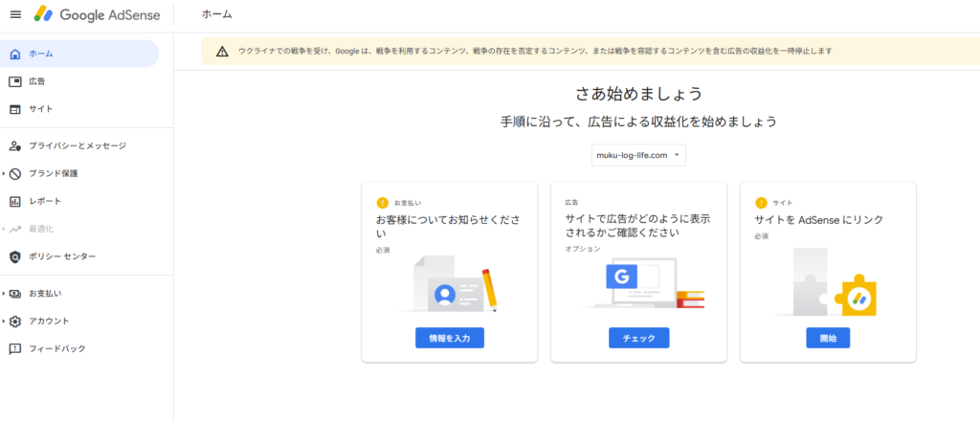
Task: Click the warning triangle in the banner
Action: point(222,51)
